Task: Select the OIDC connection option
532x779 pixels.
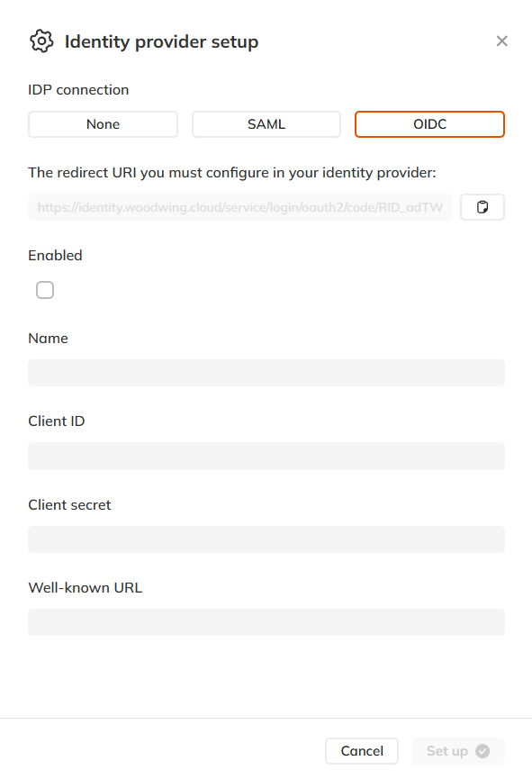Action: point(429,124)
